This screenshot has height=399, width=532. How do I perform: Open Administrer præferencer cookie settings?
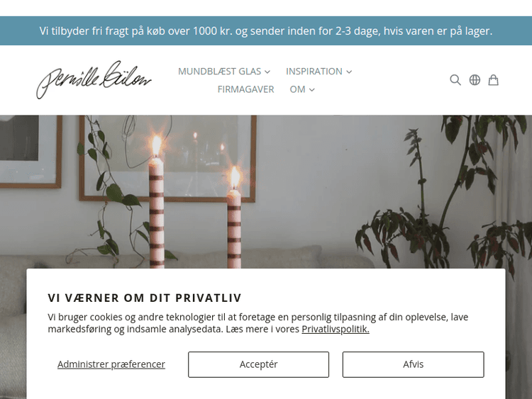[111, 364]
